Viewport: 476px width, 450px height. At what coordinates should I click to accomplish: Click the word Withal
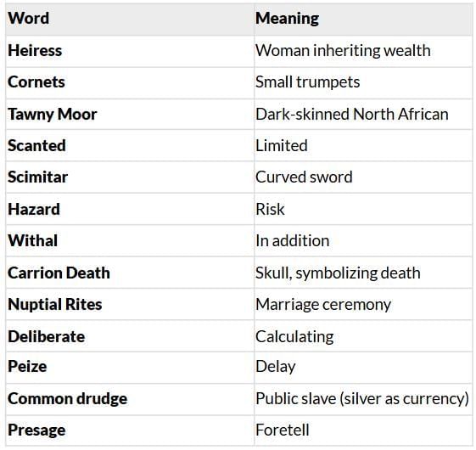[33, 240]
